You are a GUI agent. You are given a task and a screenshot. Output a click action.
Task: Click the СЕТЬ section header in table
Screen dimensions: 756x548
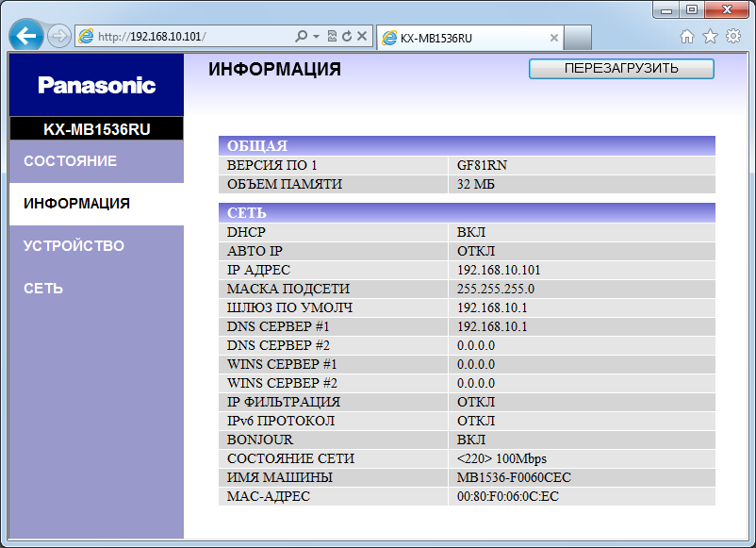pos(467,213)
